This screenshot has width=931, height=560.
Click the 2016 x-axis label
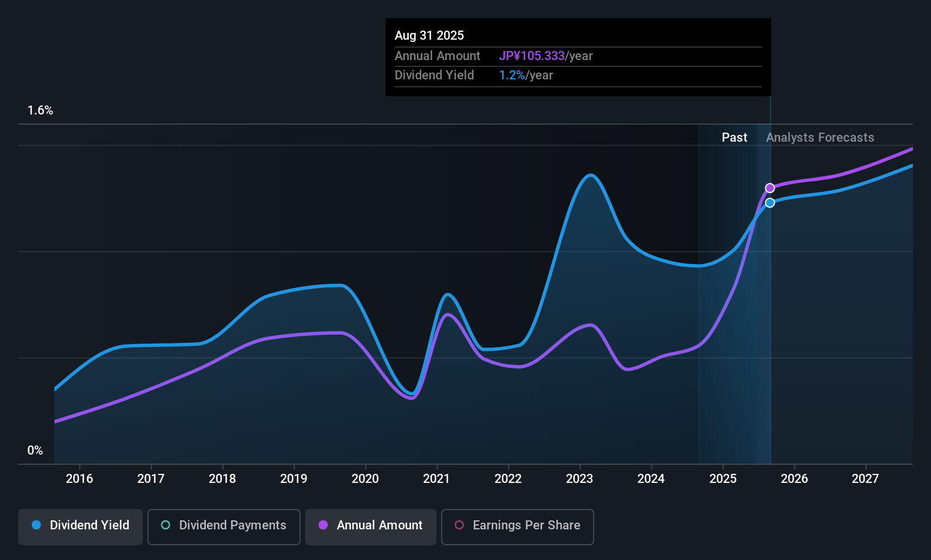click(x=79, y=478)
